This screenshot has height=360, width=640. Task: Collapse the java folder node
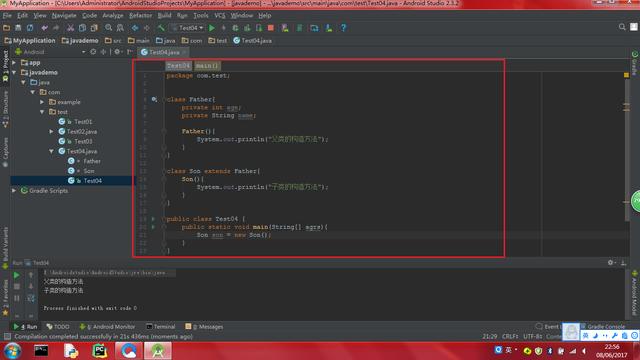pos(24,82)
